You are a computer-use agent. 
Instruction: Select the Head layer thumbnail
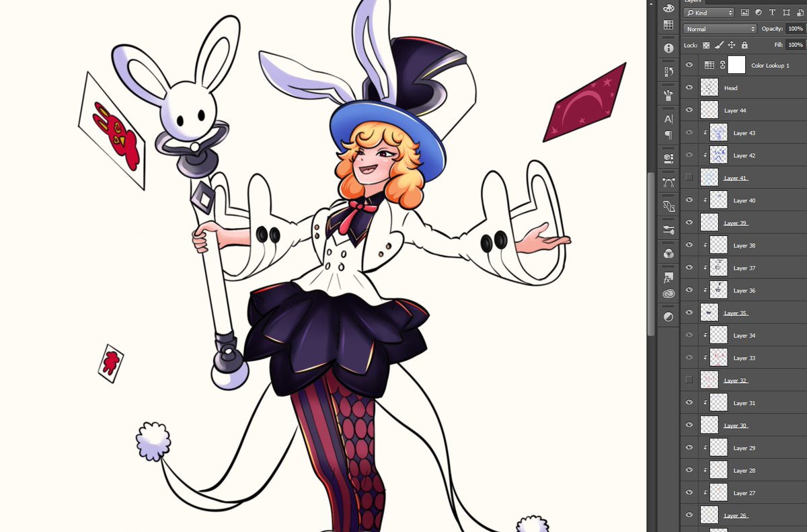pyautogui.click(x=709, y=87)
